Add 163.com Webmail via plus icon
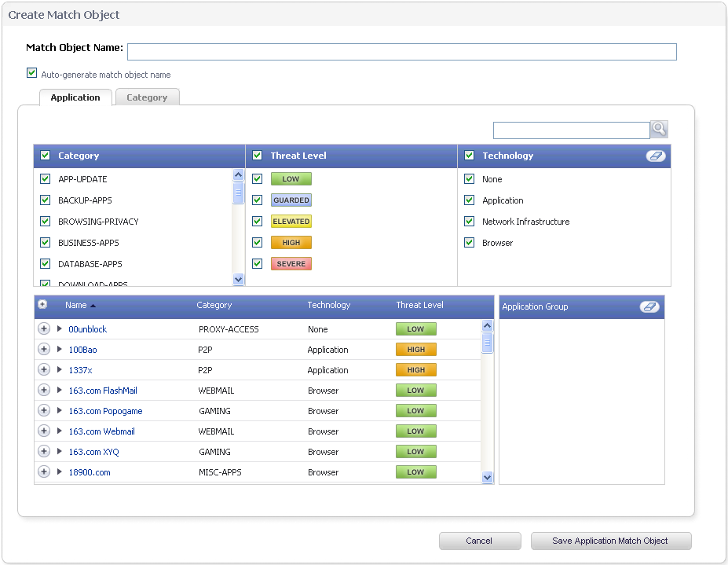728x565 pixels. (44, 431)
